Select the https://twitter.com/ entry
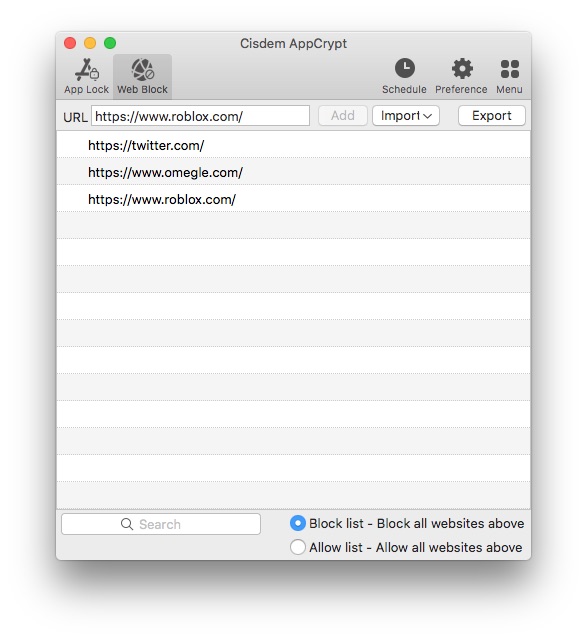 294,144
